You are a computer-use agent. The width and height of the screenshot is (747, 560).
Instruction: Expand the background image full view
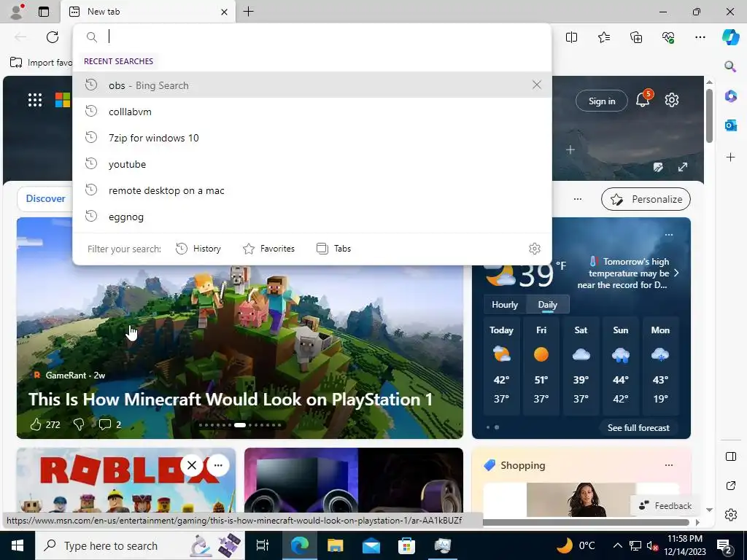pyautogui.click(x=683, y=167)
